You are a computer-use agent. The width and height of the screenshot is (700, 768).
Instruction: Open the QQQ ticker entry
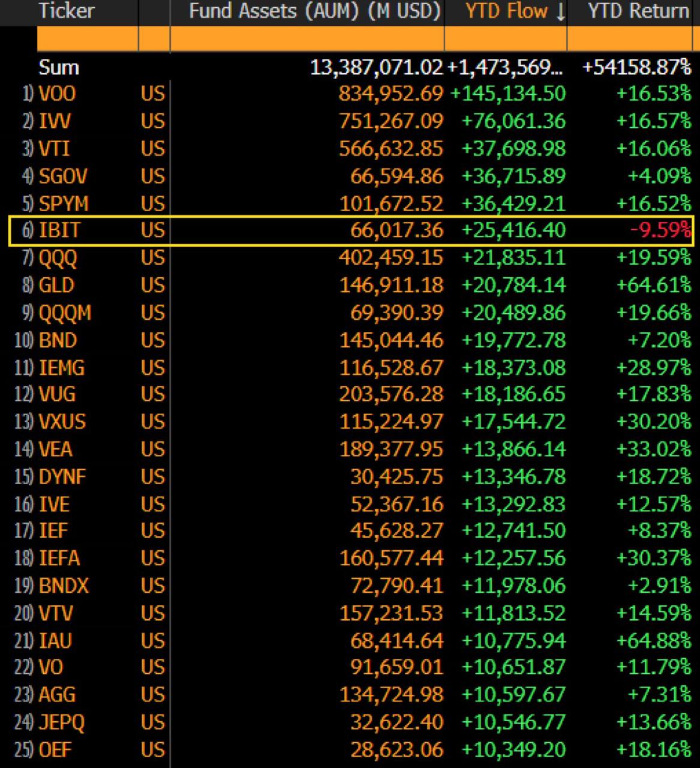click(58, 258)
